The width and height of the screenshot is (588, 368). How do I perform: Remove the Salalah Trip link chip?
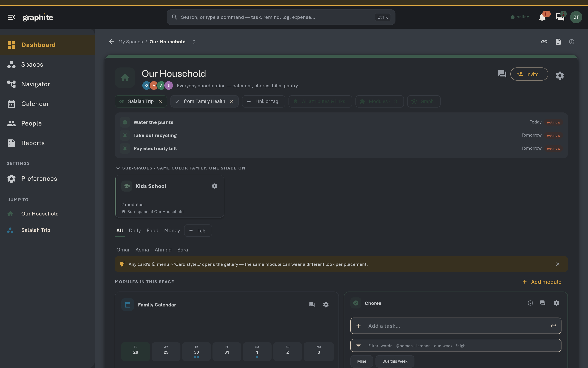(160, 101)
